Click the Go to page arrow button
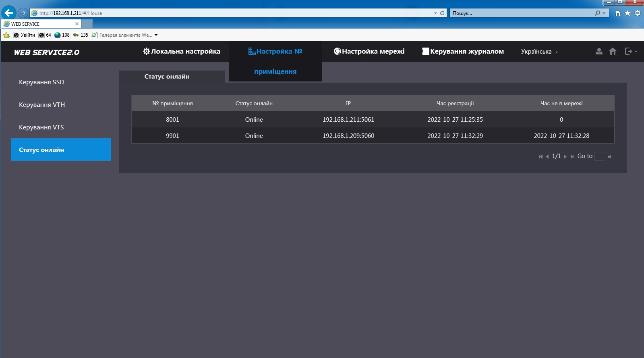Screen dimensions: 644x358 (x=610, y=156)
